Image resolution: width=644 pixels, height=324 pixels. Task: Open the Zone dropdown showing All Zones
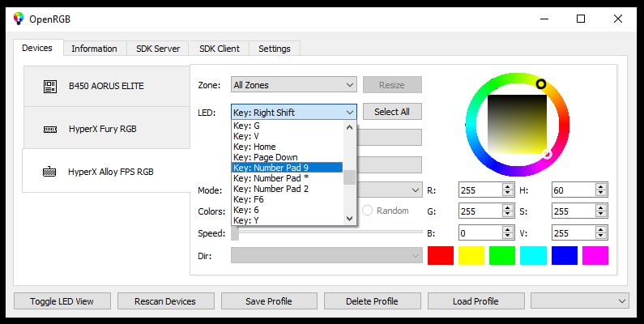click(x=294, y=85)
